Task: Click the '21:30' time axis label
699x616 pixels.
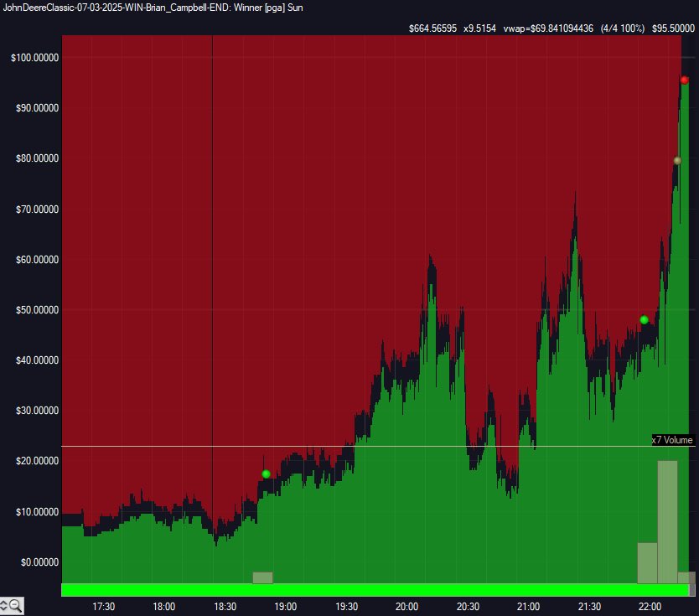Action: [589, 607]
